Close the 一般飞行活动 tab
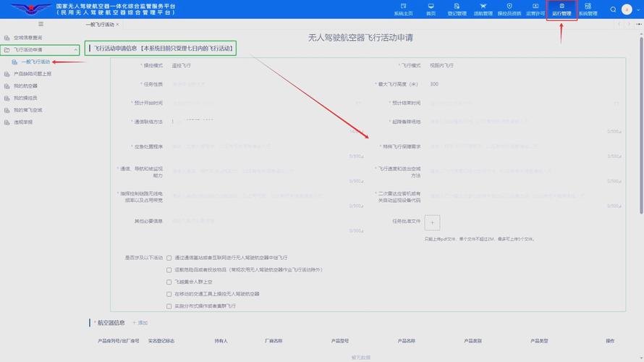The image size is (644, 362). (117, 25)
